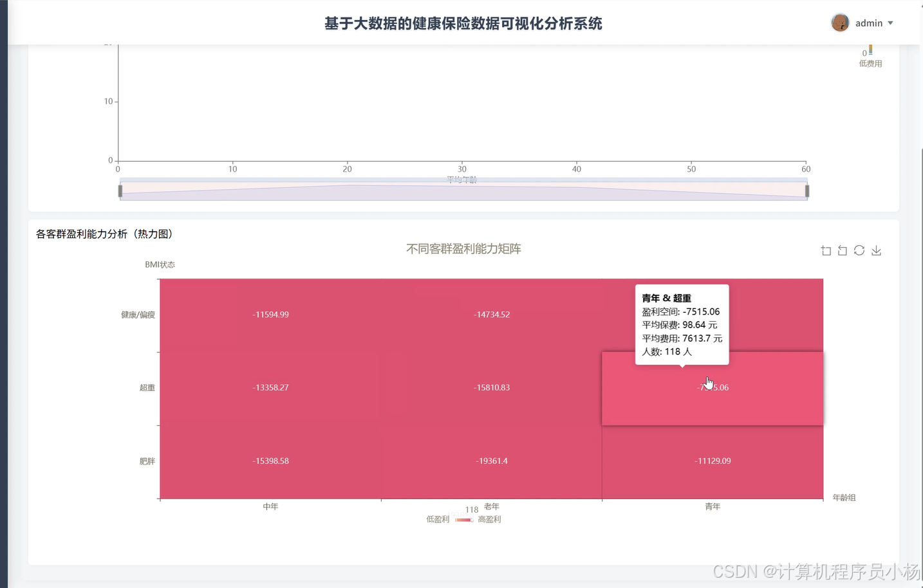Click the profit color gradient bar
The image size is (923, 588).
click(x=464, y=520)
